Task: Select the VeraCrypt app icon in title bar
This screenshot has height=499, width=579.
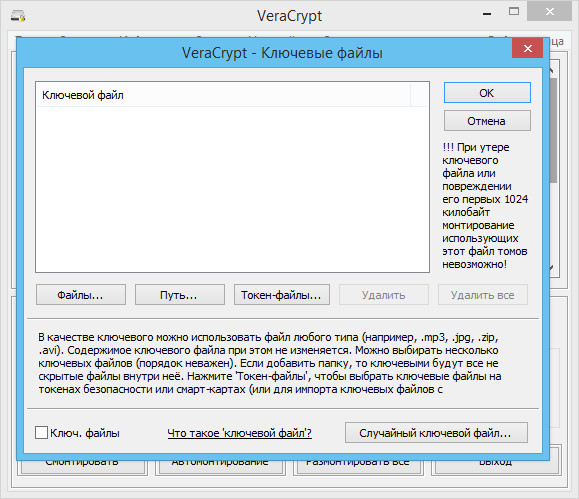Action: coord(18,16)
